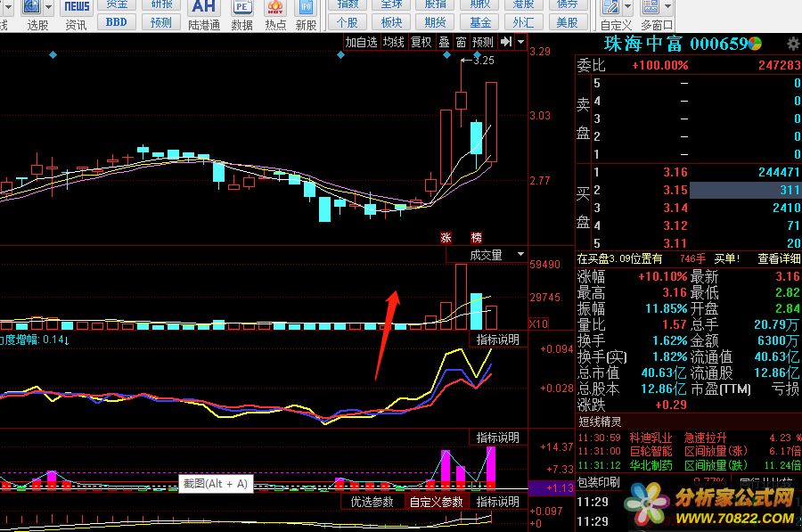
Task: Open the chart toolbar dropdown arrow
Action: pos(520,42)
